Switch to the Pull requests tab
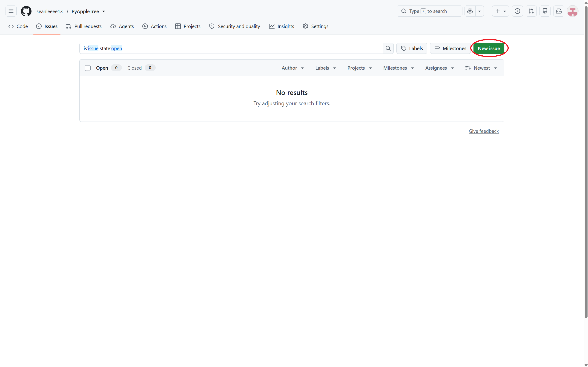This screenshot has width=588, height=367. tap(84, 26)
